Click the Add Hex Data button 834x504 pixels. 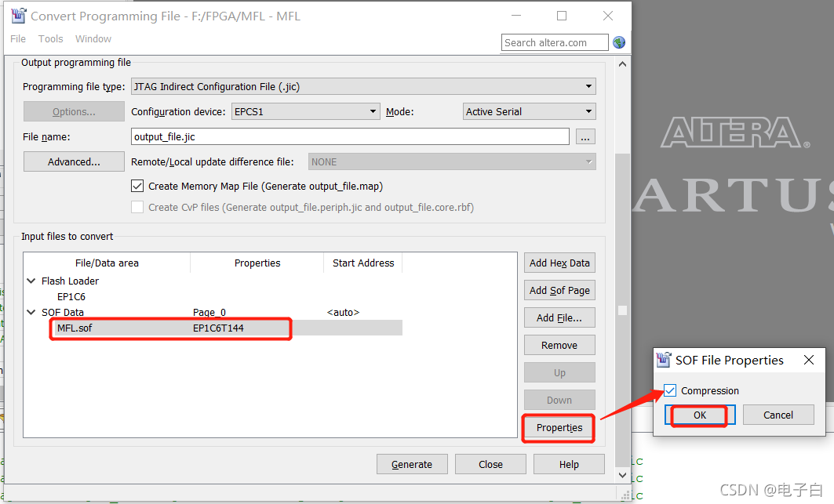coord(559,263)
